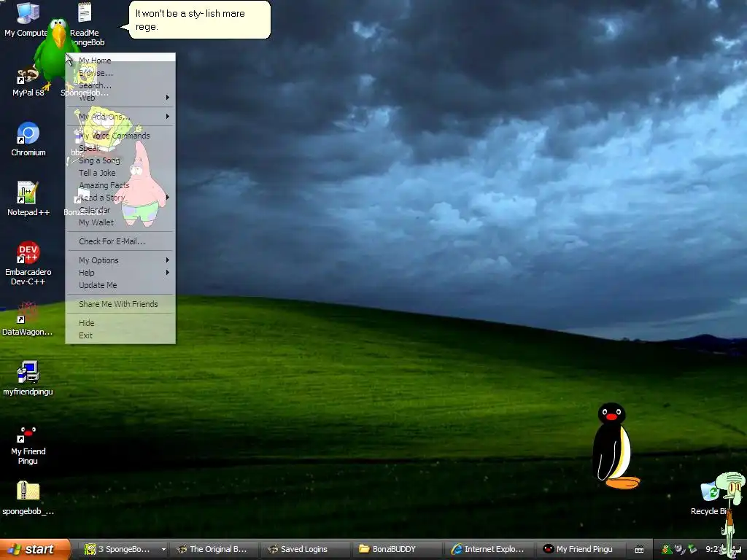Screen dimensions: 747x560
Task: Choose Tell a Joke menu entry
Action: (x=120, y=173)
